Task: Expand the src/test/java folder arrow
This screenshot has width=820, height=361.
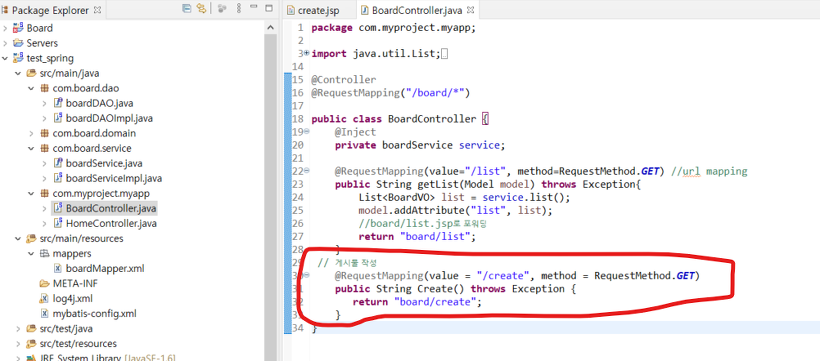Action: click(x=18, y=329)
